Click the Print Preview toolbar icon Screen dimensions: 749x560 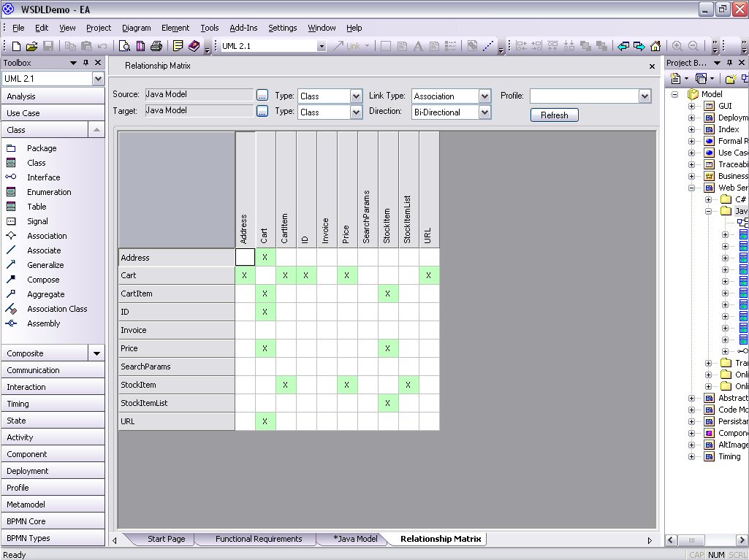125,46
